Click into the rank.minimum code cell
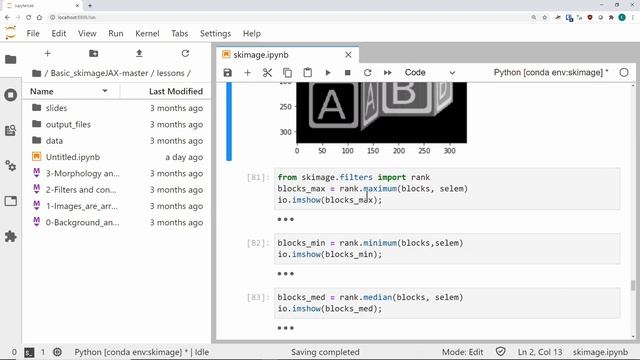Image resolution: width=640 pixels, height=360 pixels. coord(447,249)
